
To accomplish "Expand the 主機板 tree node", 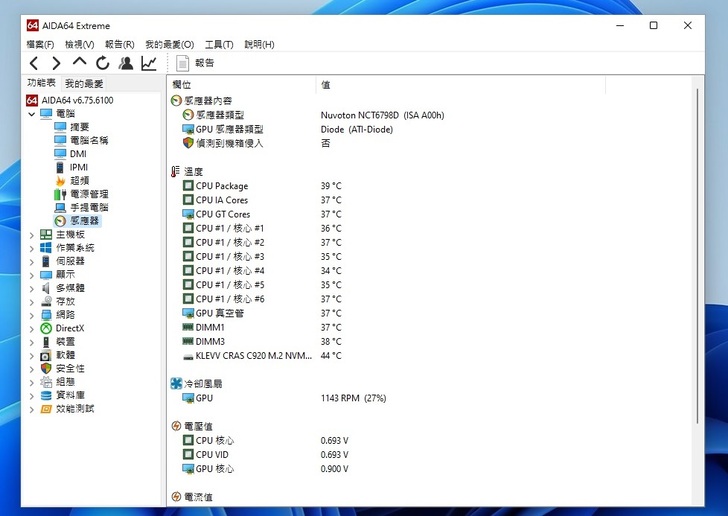I will 31,234.
